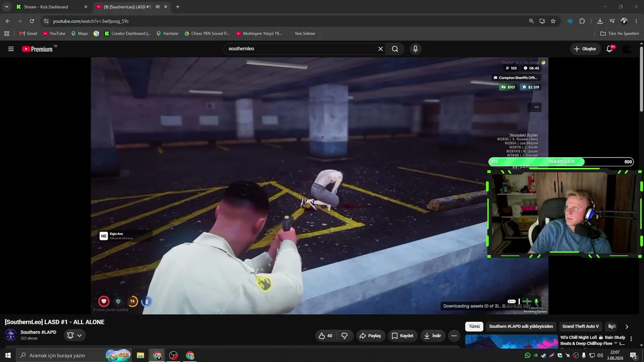Open the Creator Dashboard bookmark
This screenshot has height=362, width=644.
tap(127, 34)
